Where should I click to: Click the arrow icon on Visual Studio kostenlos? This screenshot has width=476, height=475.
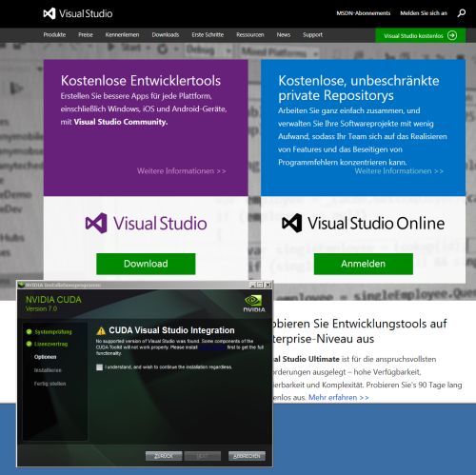coord(452,35)
